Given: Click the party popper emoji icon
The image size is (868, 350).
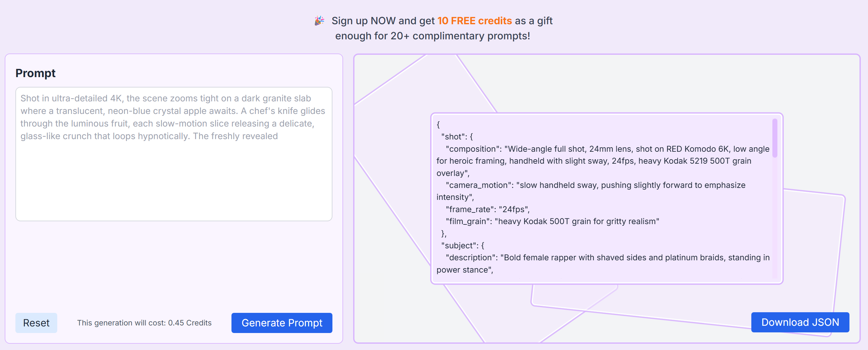Looking at the screenshot, I should point(319,20).
